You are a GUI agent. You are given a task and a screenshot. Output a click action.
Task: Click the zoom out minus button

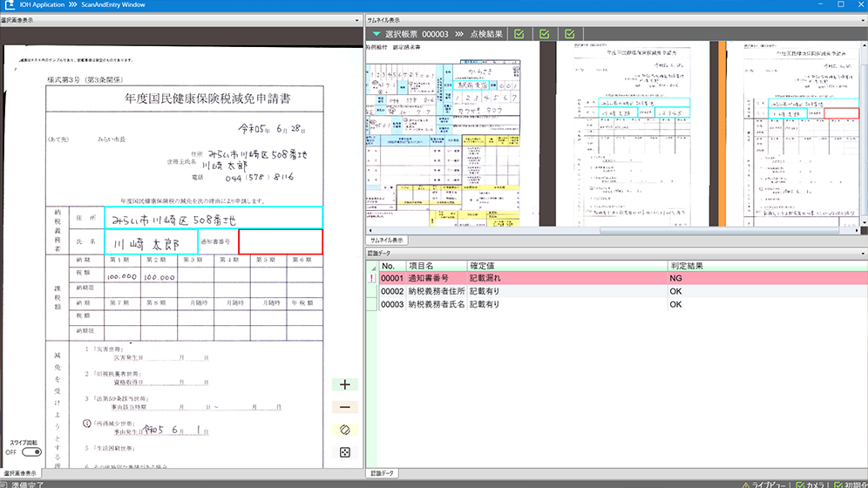pyautogui.click(x=345, y=407)
